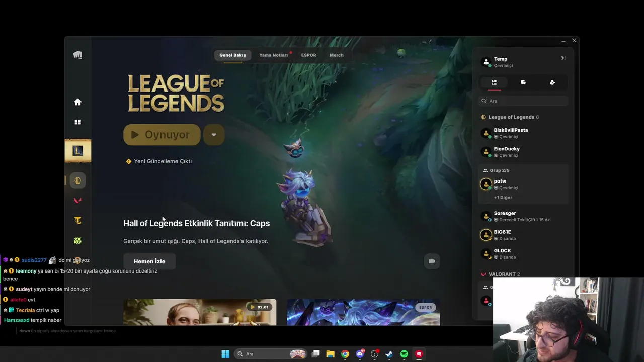Select the League of Legends sidebar icon
The width and height of the screenshot is (644, 362).
(x=77, y=180)
